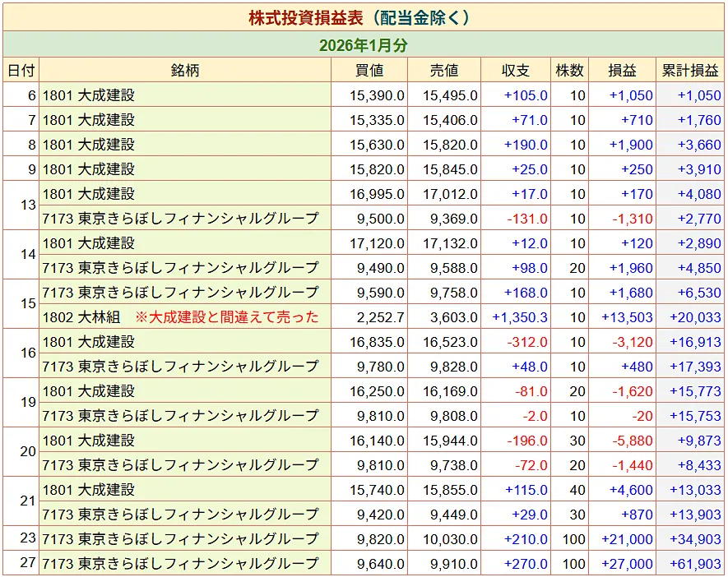
Task: Click the 株数 column header
Action: (569, 71)
